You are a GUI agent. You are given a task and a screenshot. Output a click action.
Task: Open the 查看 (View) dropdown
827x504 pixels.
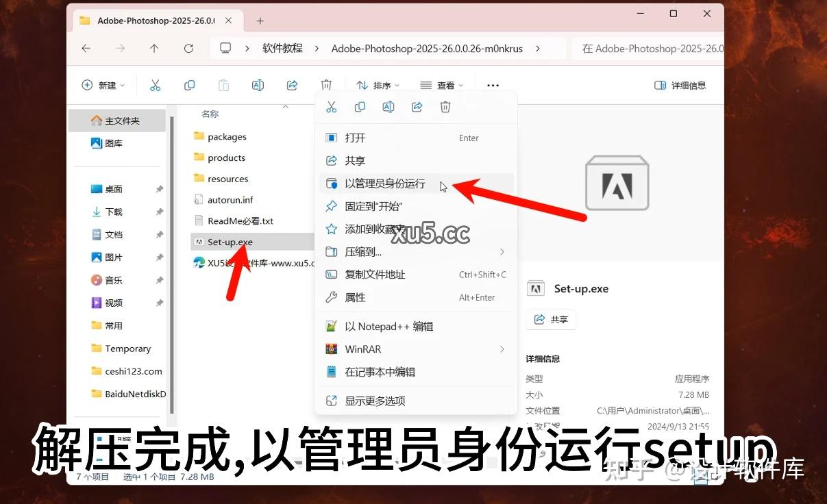pyautogui.click(x=441, y=85)
